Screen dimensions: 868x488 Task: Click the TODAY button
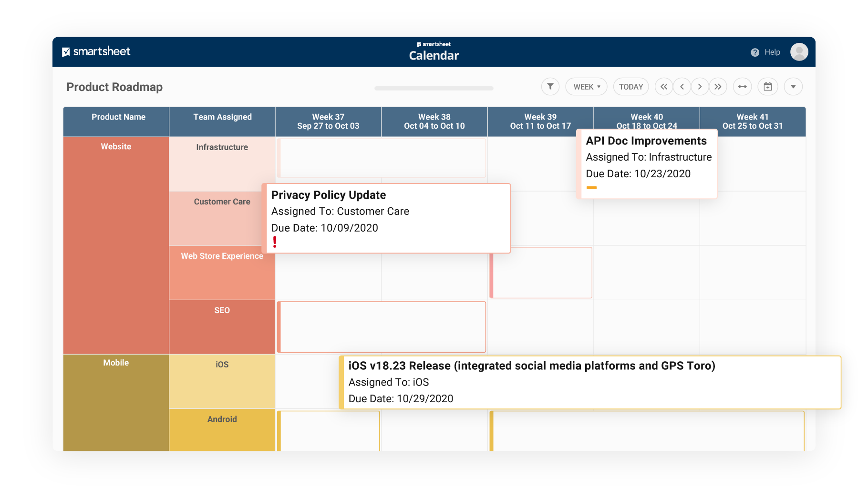pos(630,87)
